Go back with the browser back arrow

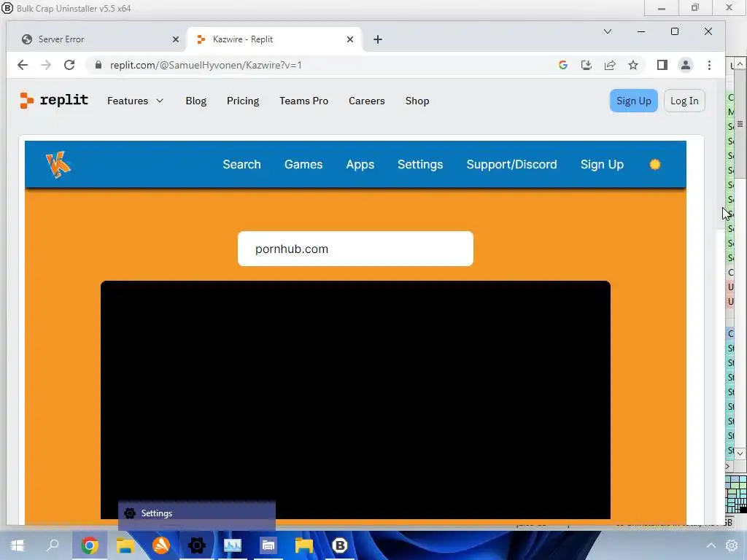[23, 65]
